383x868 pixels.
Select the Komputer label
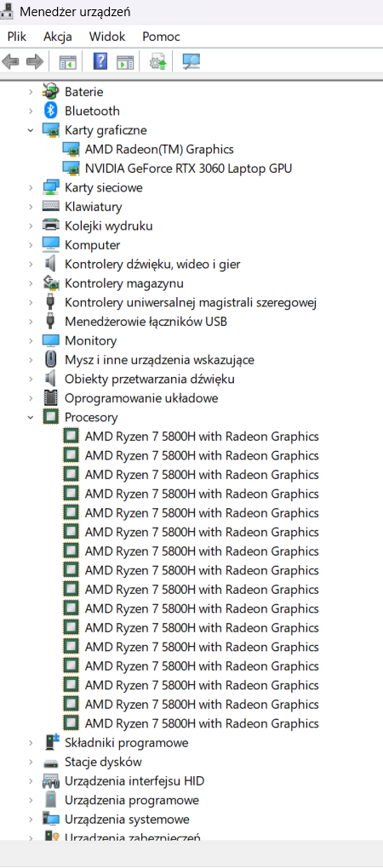(93, 245)
